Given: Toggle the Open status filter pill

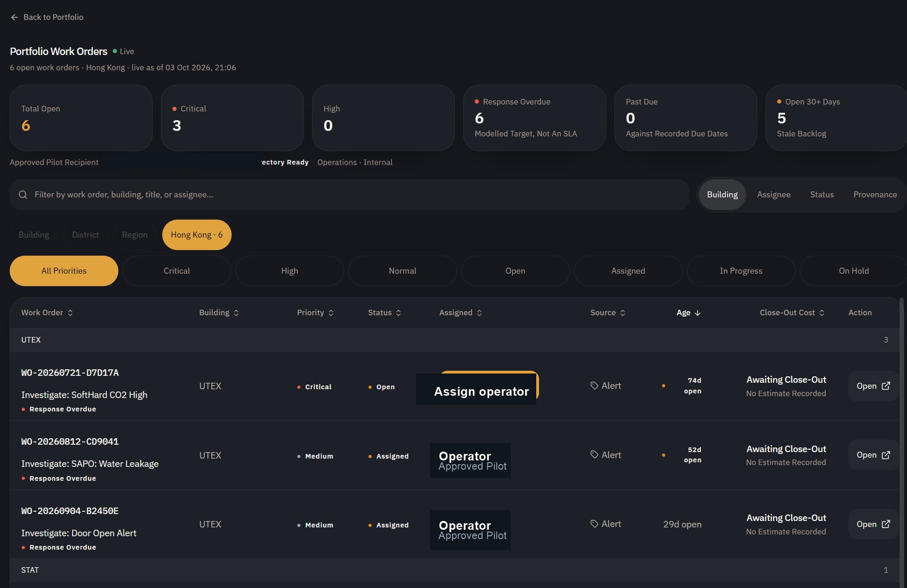Looking at the screenshot, I should (x=515, y=271).
